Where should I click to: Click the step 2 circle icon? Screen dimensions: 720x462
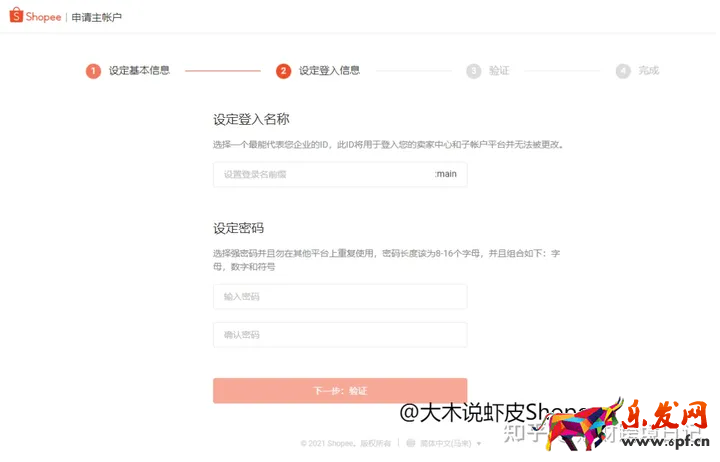click(x=283, y=71)
